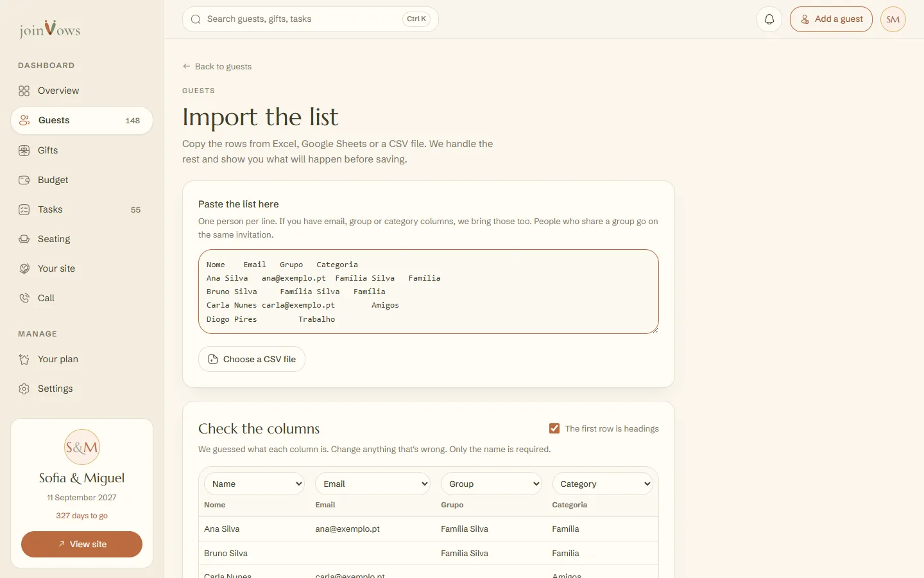Click the '327 days to go' text
This screenshot has width=924, height=578.
pyautogui.click(x=81, y=516)
